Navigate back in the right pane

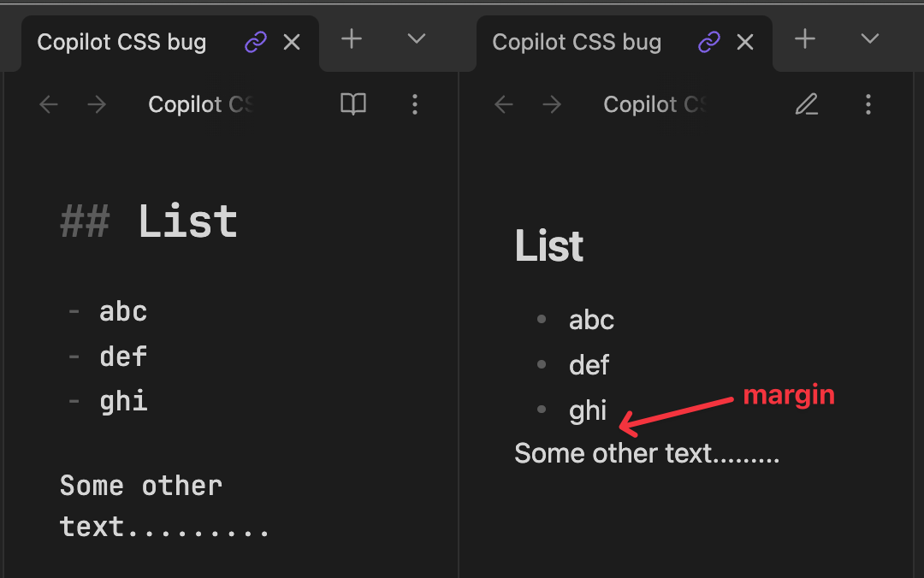coord(504,104)
